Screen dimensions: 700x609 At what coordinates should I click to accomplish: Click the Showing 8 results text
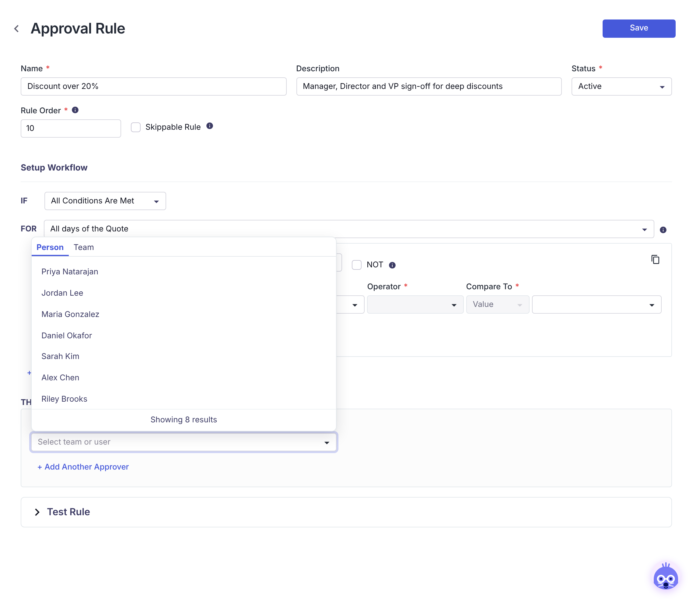click(184, 420)
